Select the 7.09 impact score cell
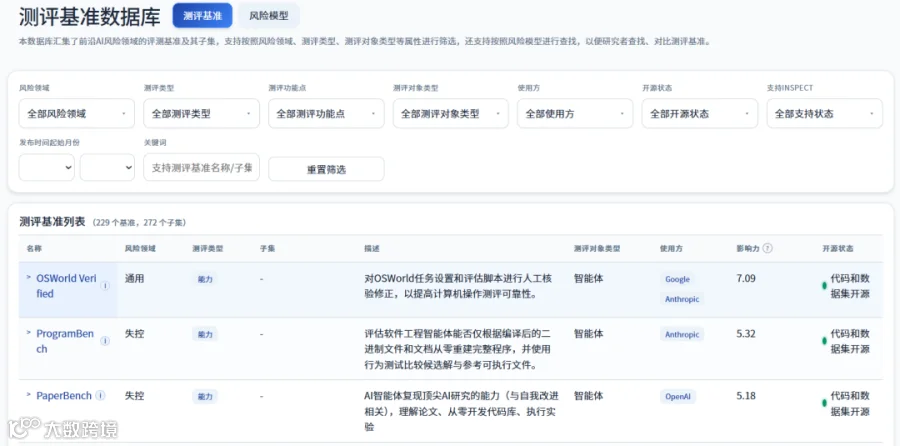This screenshot has width=900, height=446. pyautogui.click(x=746, y=279)
